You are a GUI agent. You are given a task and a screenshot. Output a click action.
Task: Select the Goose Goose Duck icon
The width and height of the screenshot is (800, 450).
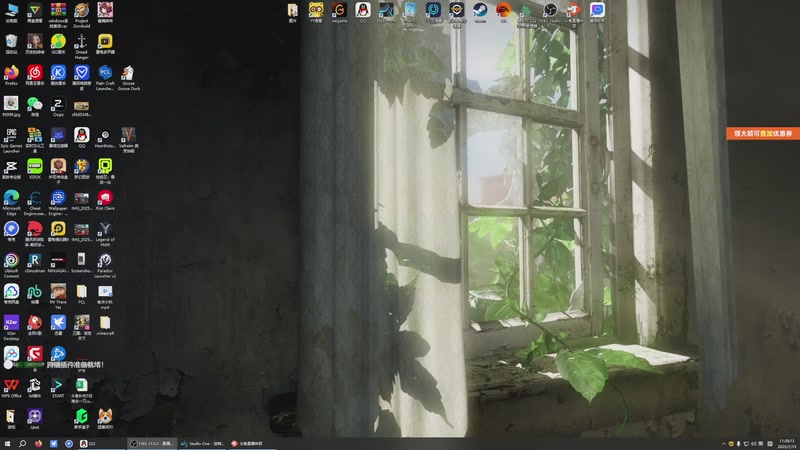coord(129,78)
